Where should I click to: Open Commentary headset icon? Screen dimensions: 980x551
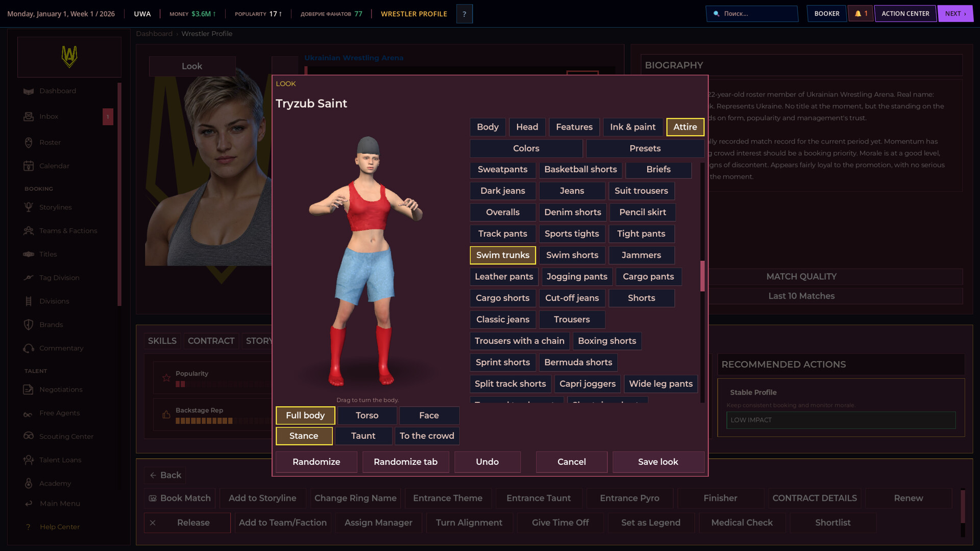click(29, 348)
